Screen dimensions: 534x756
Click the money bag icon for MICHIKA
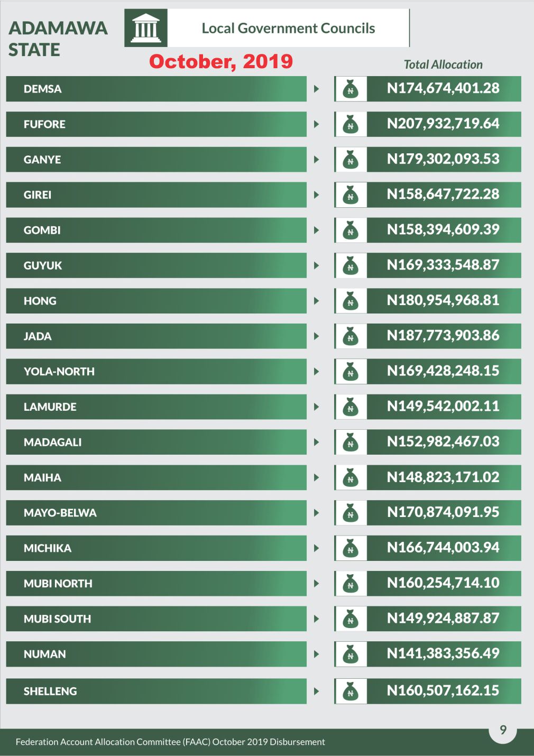pyautogui.click(x=351, y=548)
